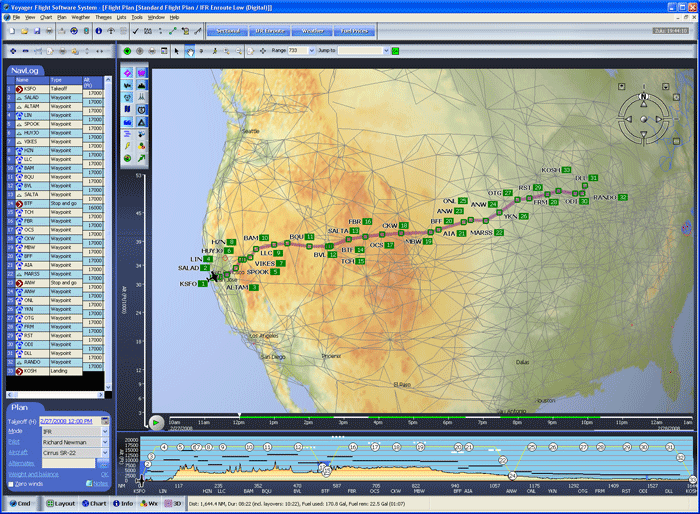700x514 pixels.
Task: Click the colored dots weather layer icon
Action: 142,146
